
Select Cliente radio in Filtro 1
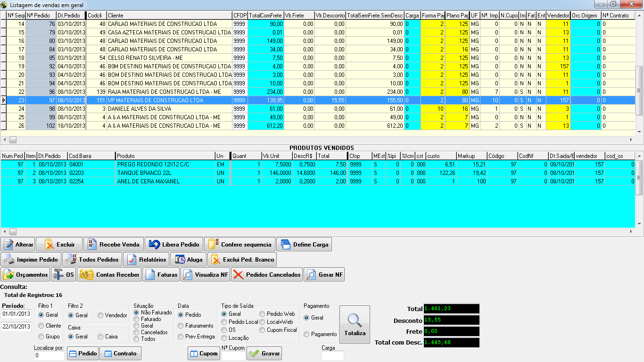[x=41, y=326]
